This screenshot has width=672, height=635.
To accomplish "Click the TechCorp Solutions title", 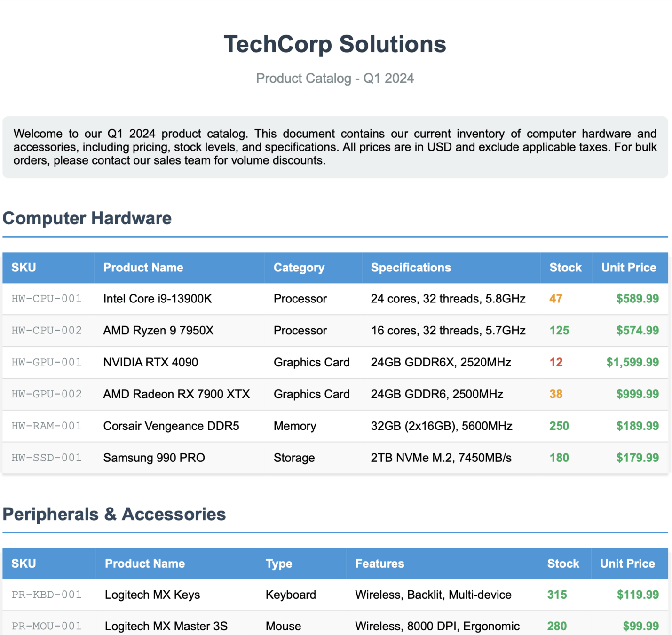I will [335, 44].
